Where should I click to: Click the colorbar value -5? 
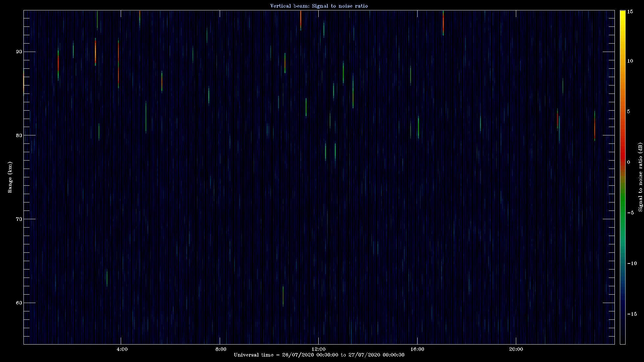click(x=631, y=213)
